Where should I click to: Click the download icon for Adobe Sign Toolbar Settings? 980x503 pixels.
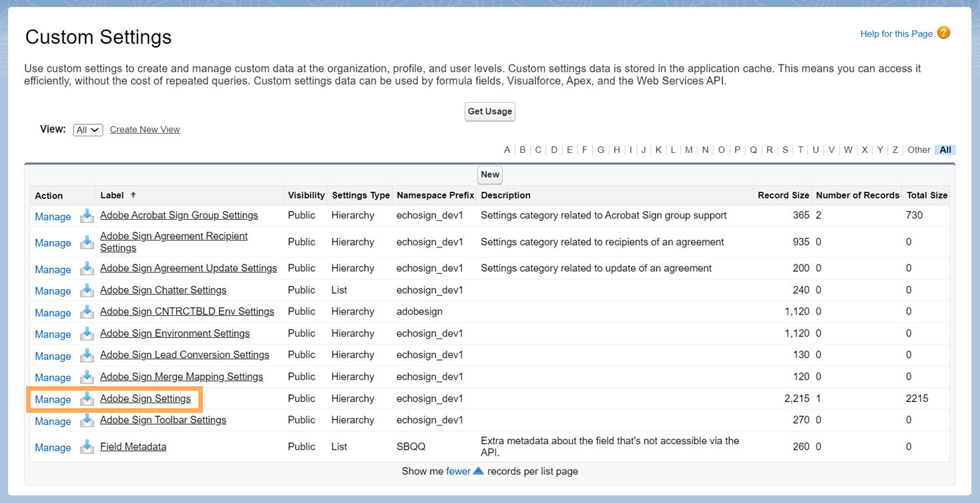(87, 420)
